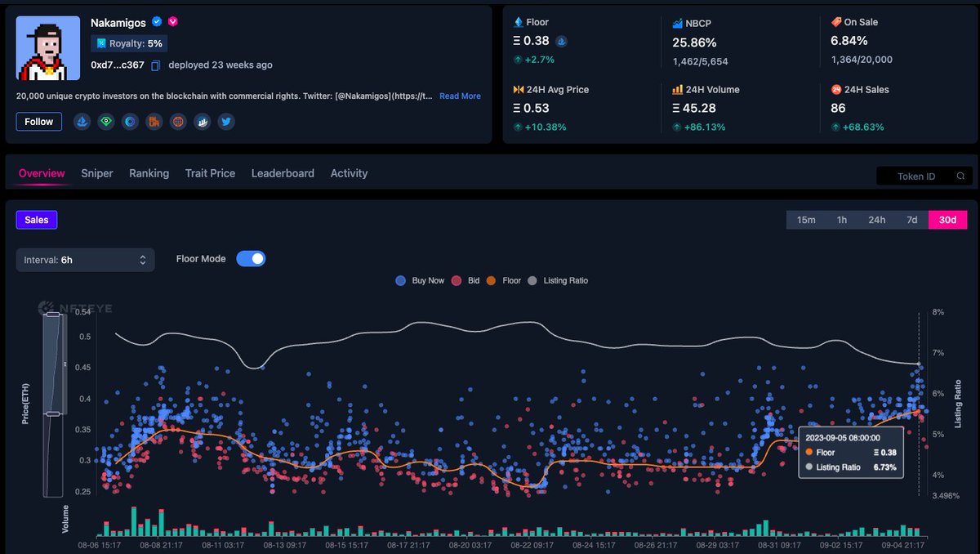Copy the contract address 0xd7...c367
Screen dimensions: 980x554
tap(155, 65)
